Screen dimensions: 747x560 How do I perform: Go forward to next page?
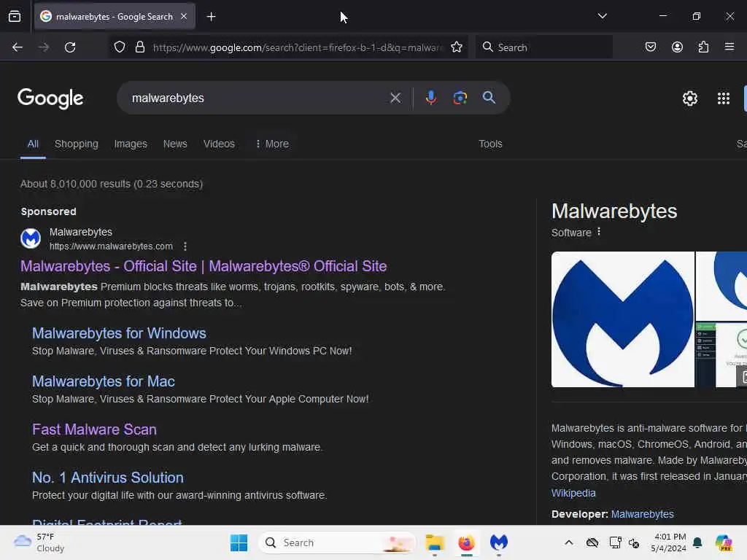point(44,47)
